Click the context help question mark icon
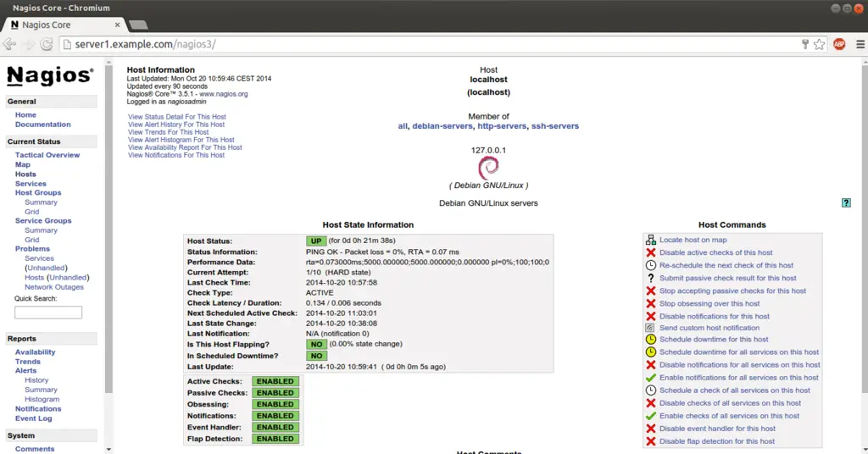868x454 pixels. pyautogui.click(x=846, y=203)
